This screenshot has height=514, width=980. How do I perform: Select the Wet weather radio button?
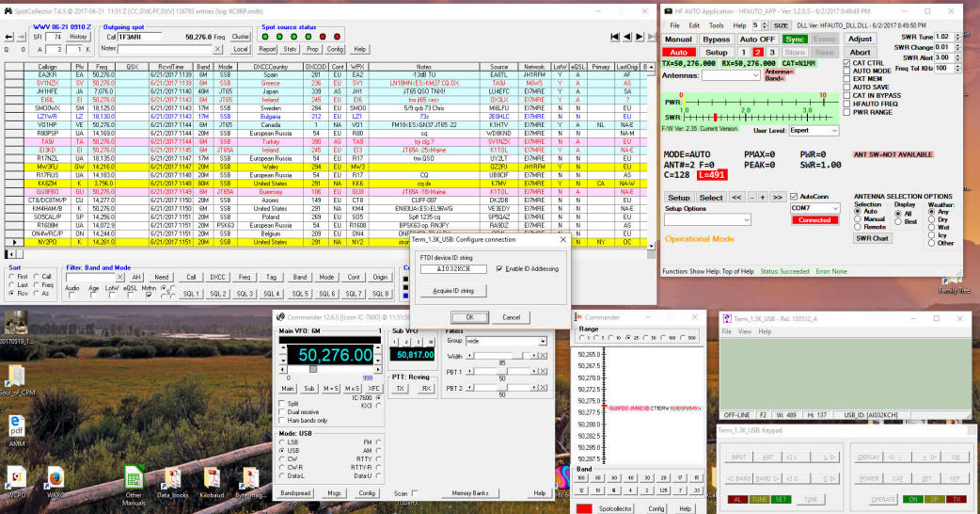tap(932, 228)
